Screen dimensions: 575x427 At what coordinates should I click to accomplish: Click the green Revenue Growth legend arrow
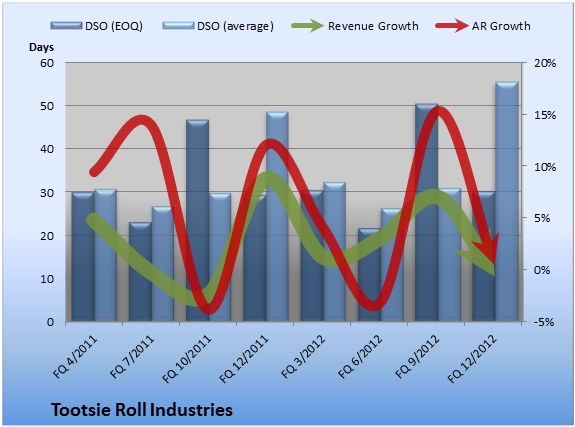point(307,26)
